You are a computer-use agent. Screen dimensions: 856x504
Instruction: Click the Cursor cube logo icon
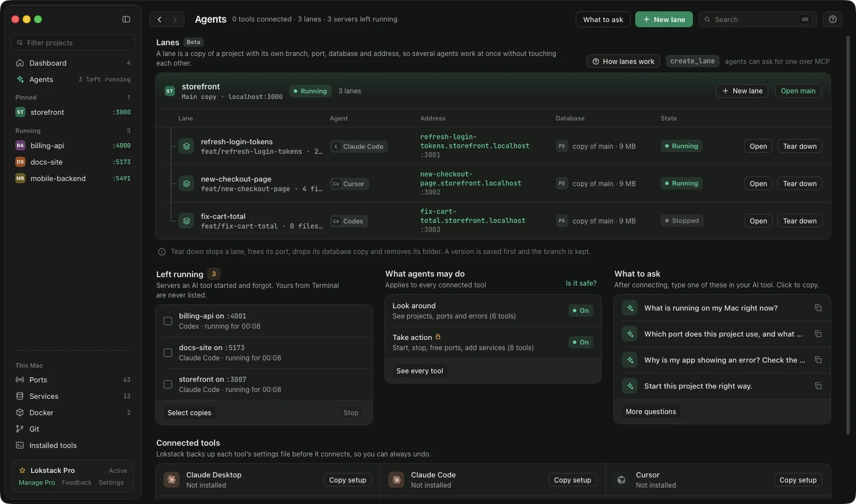pyautogui.click(x=621, y=480)
